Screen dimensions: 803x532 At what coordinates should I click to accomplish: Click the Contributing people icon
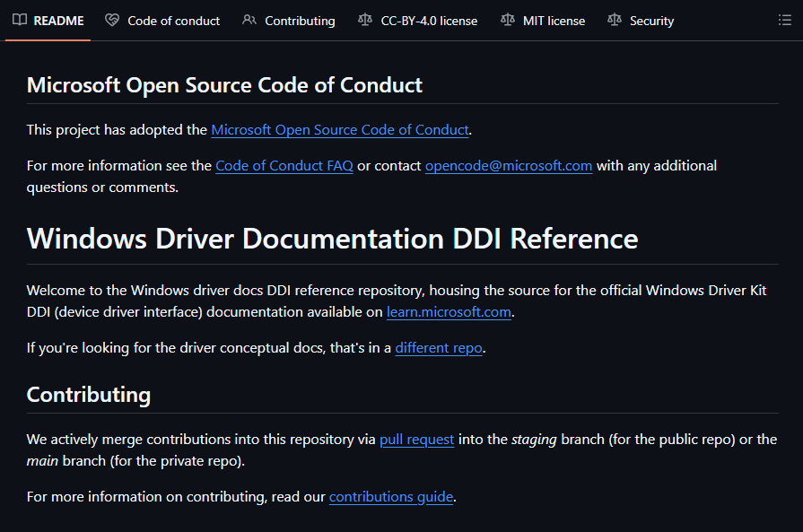pyautogui.click(x=249, y=20)
